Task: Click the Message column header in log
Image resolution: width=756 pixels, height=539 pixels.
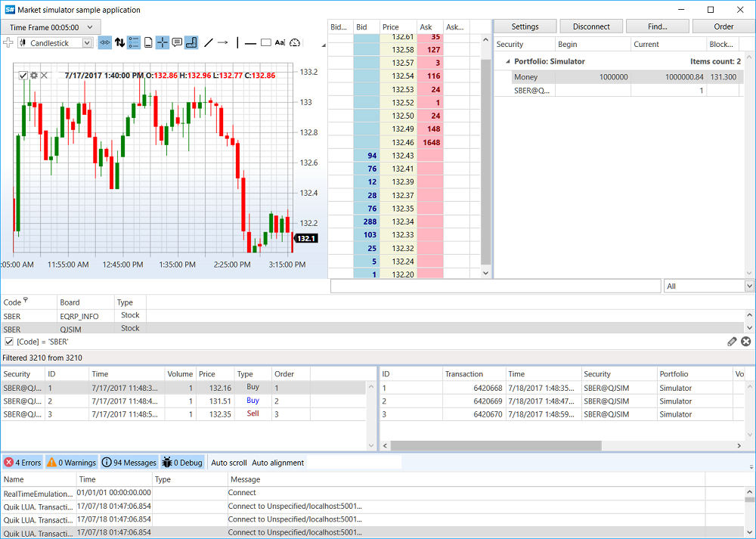Action: (x=466, y=479)
